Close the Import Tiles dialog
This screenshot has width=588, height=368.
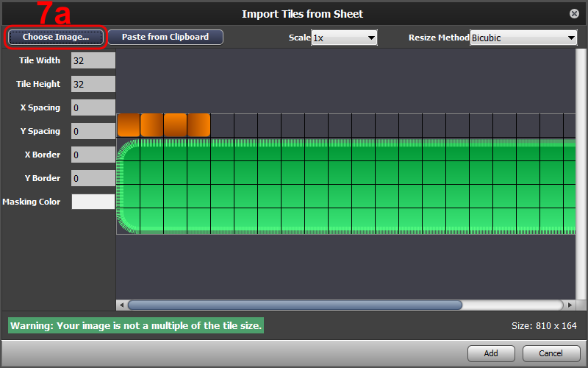(574, 14)
